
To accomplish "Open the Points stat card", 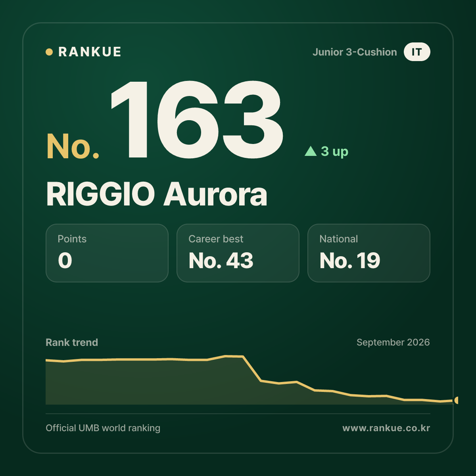I will (x=107, y=253).
